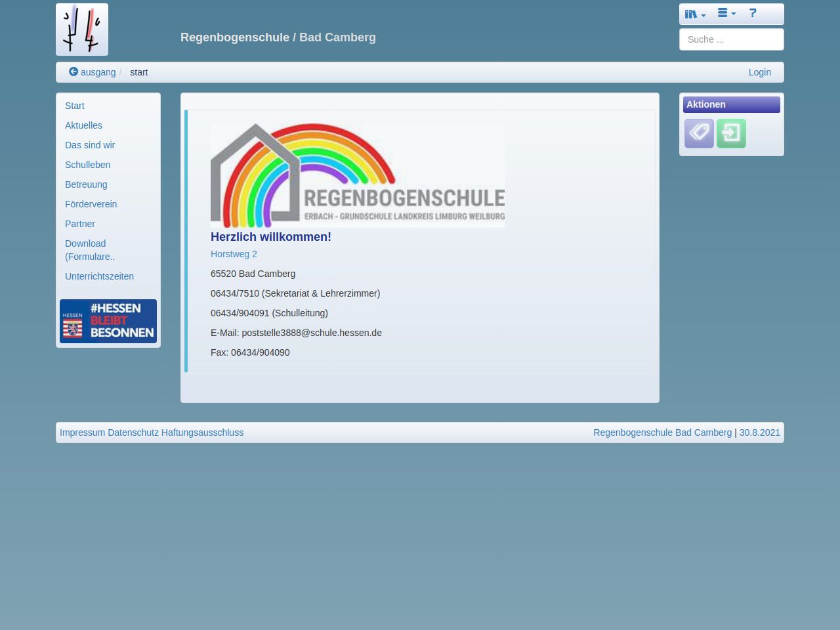
Task: Open the Das sind wir page
Action: pos(90,145)
